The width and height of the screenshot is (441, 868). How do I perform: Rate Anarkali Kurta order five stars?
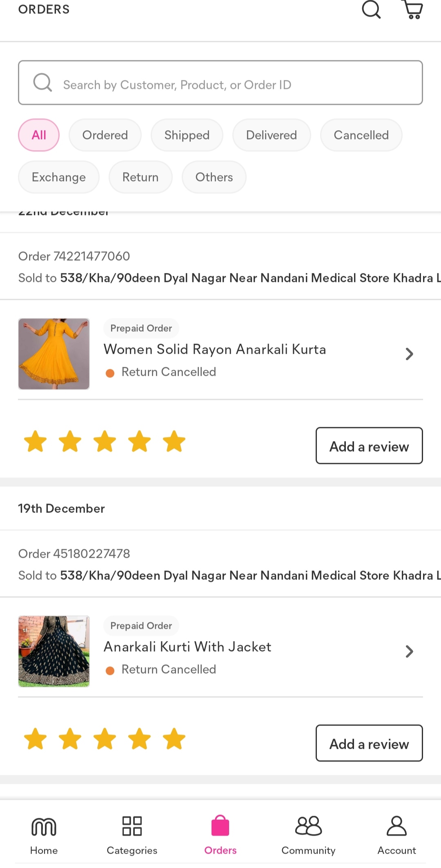(174, 442)
